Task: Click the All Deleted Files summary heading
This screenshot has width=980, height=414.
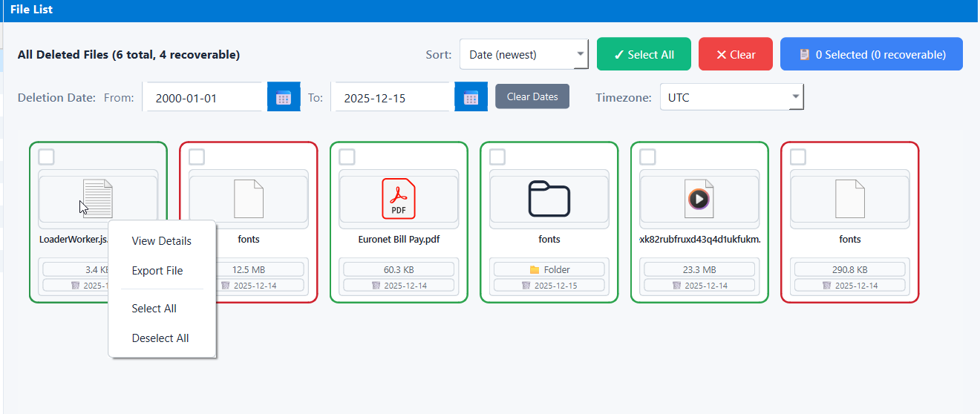Action: click(128, 55)
